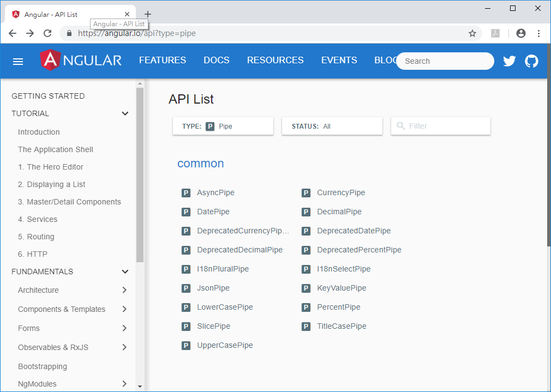The height and width of the screenshot is (392, 551).
Task: Open the AsyncPipe API link
Action: point(215,192)
